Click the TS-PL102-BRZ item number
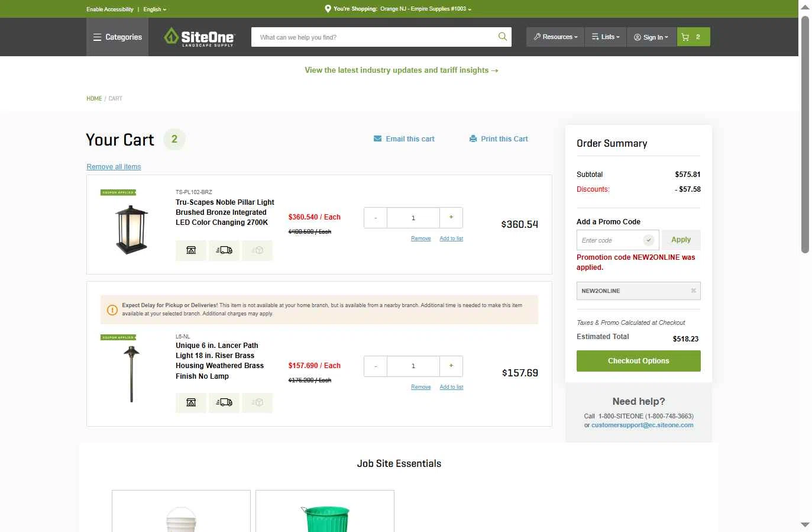Image resolution: width=812 pixels, height=532 pixels. click(194, 192)
